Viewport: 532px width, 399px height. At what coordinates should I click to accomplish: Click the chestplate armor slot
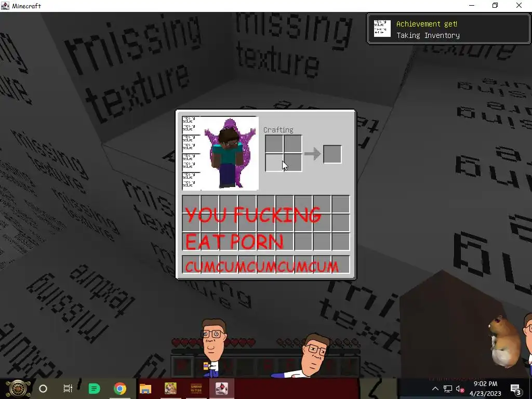(x=191, y=144)
